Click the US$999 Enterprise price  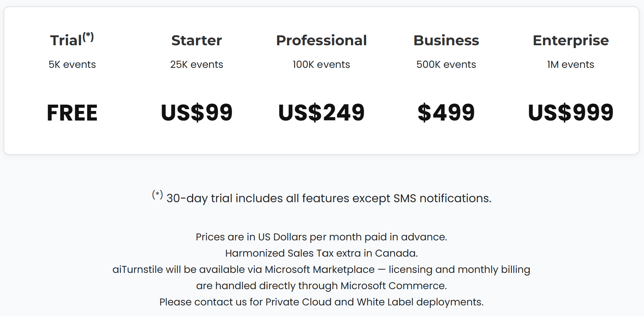point(571,113)
